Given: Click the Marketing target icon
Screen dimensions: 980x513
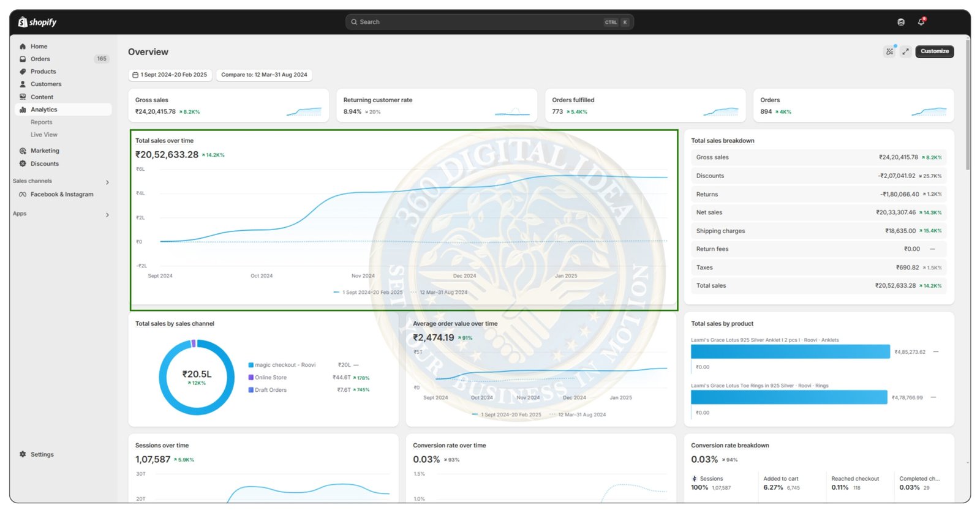Looking at the screenshot, I should click(23, 151).
